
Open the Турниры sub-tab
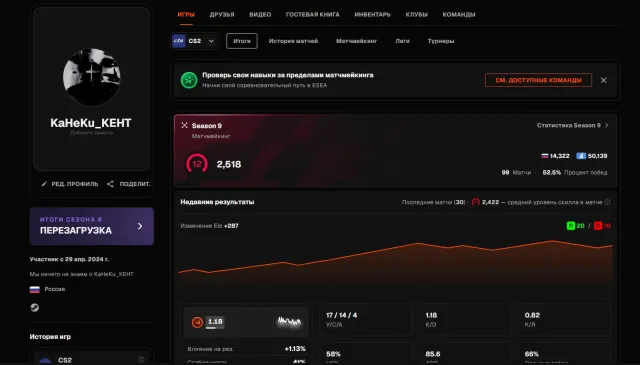(x=441, y=41)
